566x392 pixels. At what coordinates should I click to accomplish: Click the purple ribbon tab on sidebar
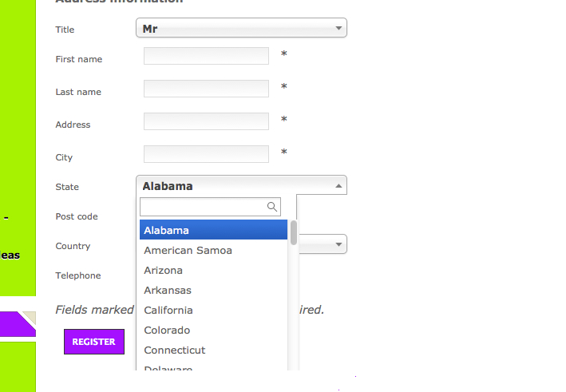(x=16, y=324)
